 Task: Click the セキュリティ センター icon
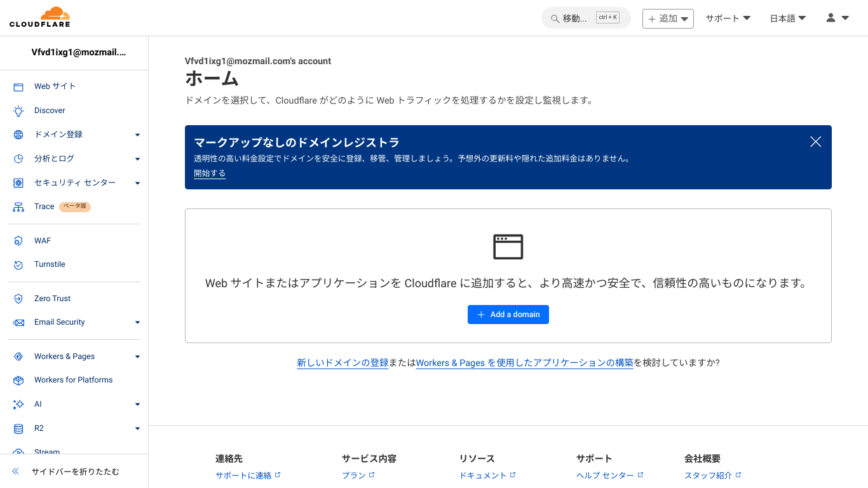[x=18, y=183]
